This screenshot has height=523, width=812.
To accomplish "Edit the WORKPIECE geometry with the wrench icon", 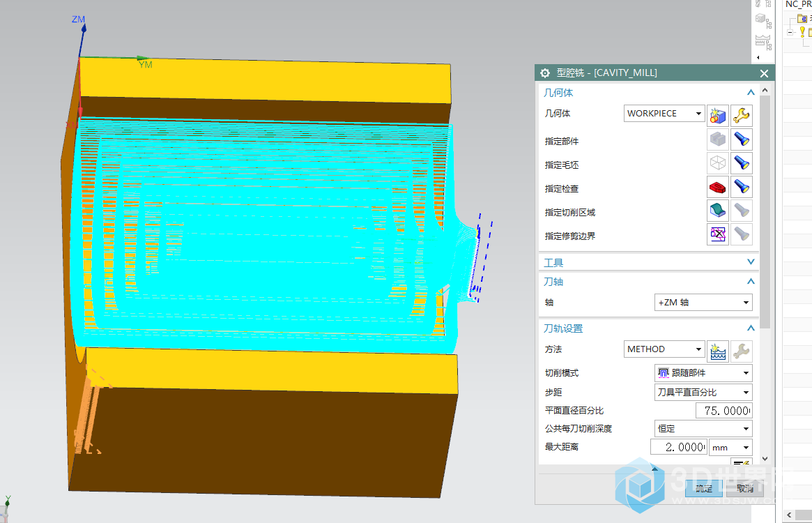I will click(x=742, y=115).
